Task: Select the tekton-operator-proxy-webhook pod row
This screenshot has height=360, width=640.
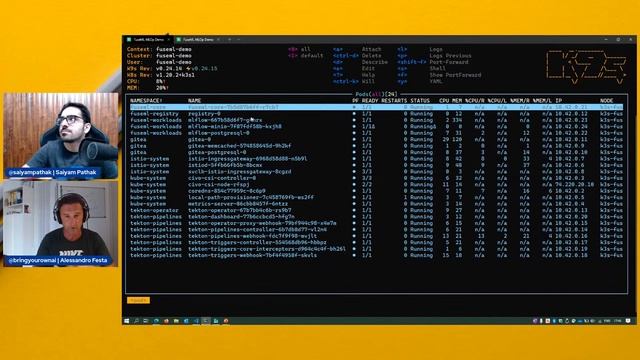Action: tap(376, 223)
